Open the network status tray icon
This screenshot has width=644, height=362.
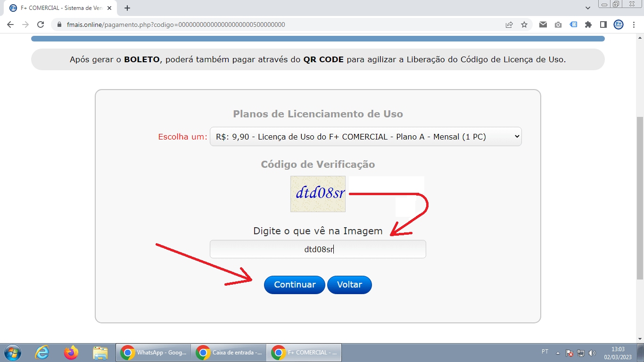[x=581, y=353]
